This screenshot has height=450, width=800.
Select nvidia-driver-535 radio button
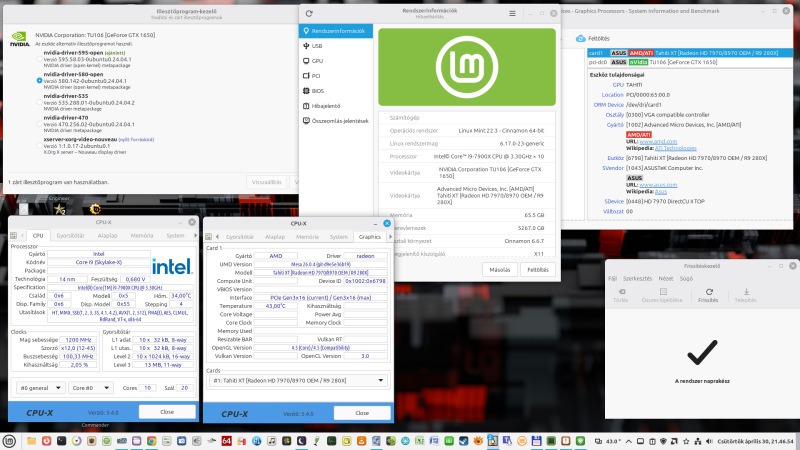point(39,103)
